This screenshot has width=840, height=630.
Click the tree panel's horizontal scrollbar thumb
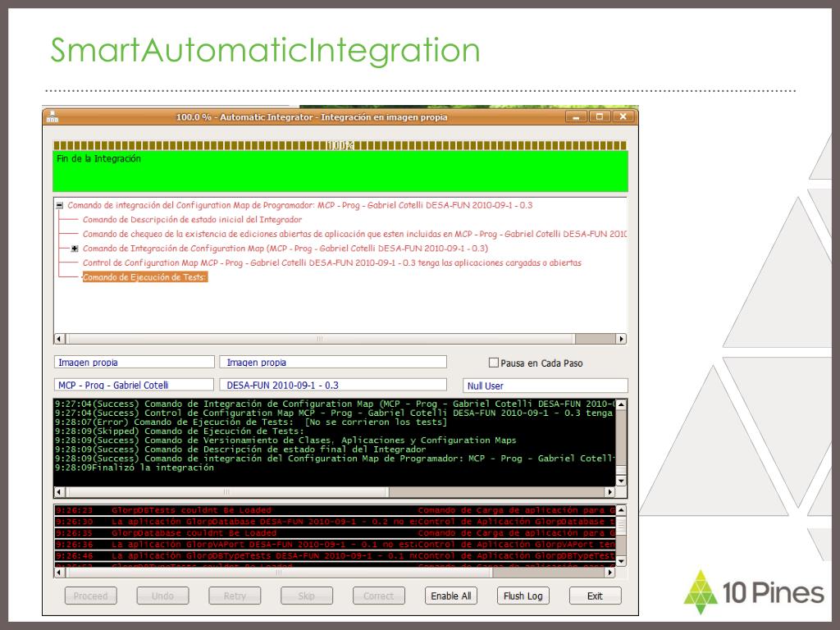tap(320, 339)
